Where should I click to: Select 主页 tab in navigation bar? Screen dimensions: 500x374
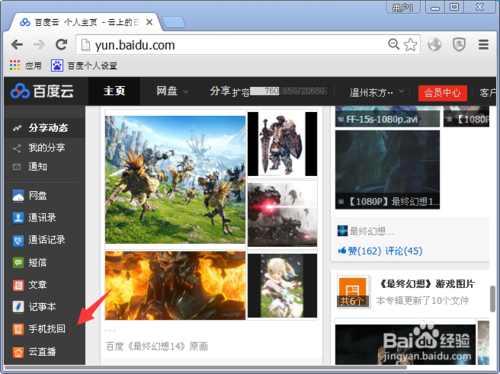114,91
